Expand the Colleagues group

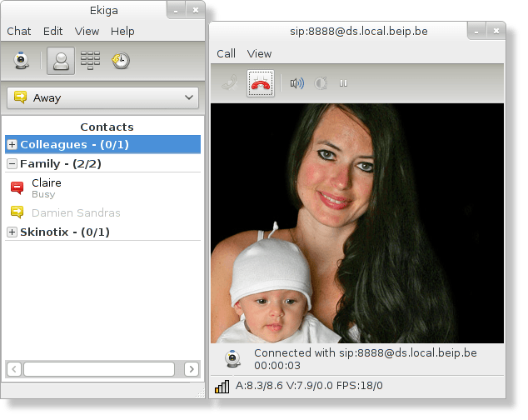click(12, 145)
